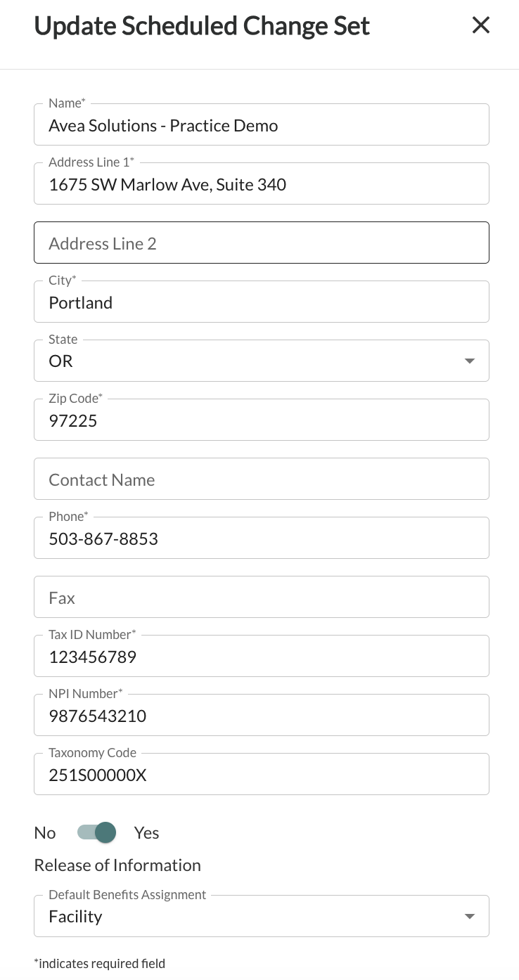Viewport: 519px width, 980px height.
Task: Click the Taxonomy Code field
Action: [262, 775]
